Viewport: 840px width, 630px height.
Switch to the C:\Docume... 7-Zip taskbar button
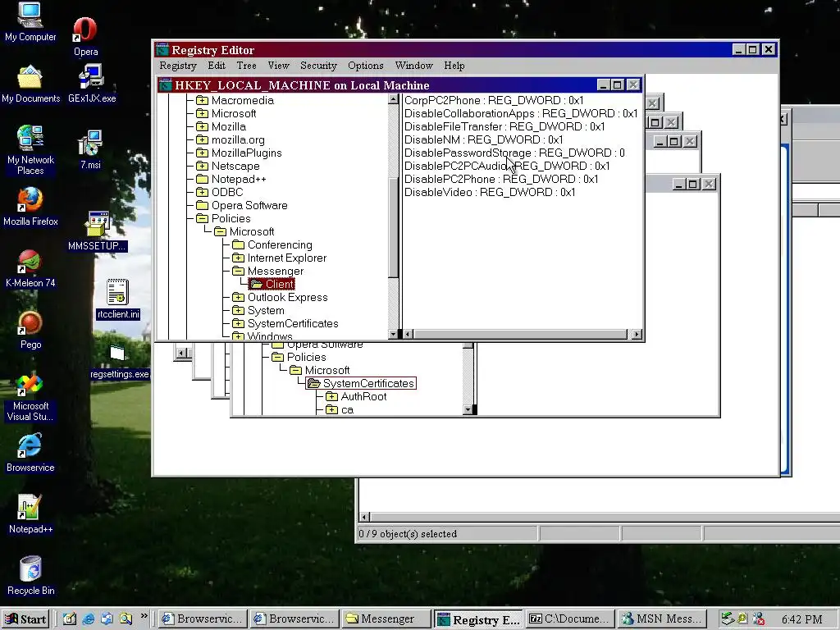click(569, 619)
